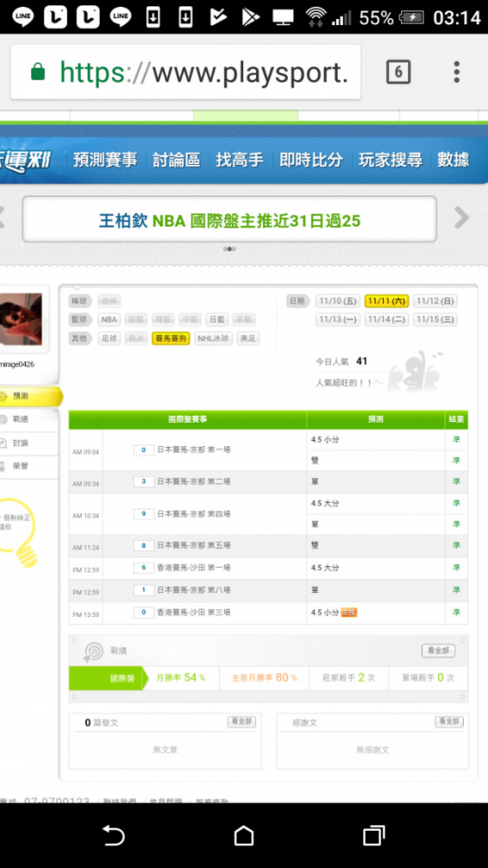Viewport: 488px width, 868px height.
Task: Tap the Android back navigation button
Action: tap(114, 835)
